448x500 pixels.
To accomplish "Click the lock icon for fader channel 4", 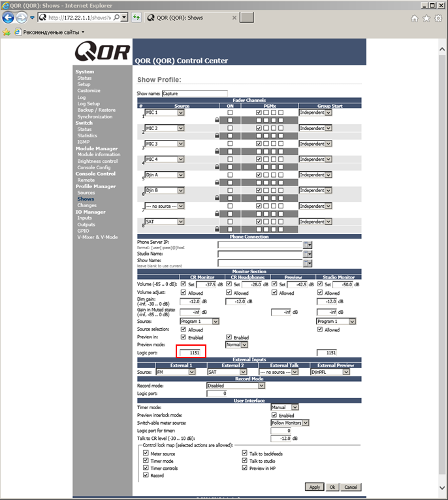I will click(x=217, y=167).
